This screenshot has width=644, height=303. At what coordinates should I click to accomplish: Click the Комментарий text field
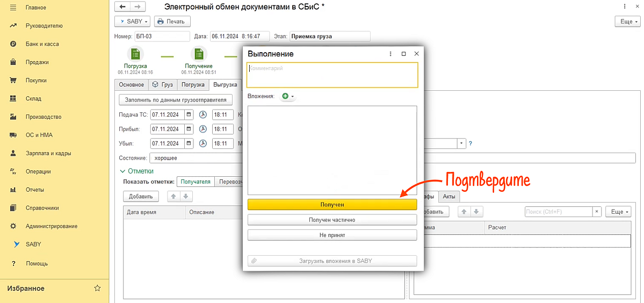pyautogui.click(x=332, y=75)
